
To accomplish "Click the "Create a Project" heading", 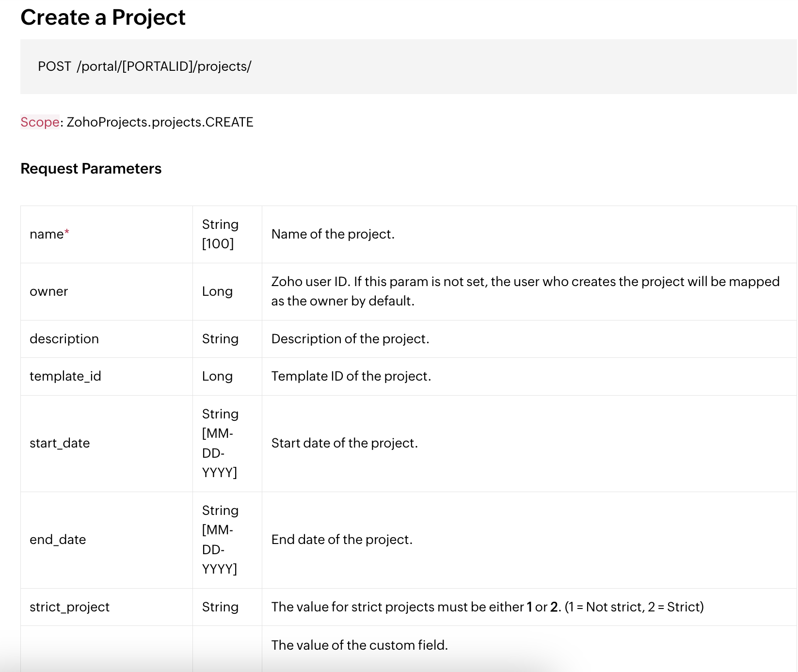I will tap(103, 17).
